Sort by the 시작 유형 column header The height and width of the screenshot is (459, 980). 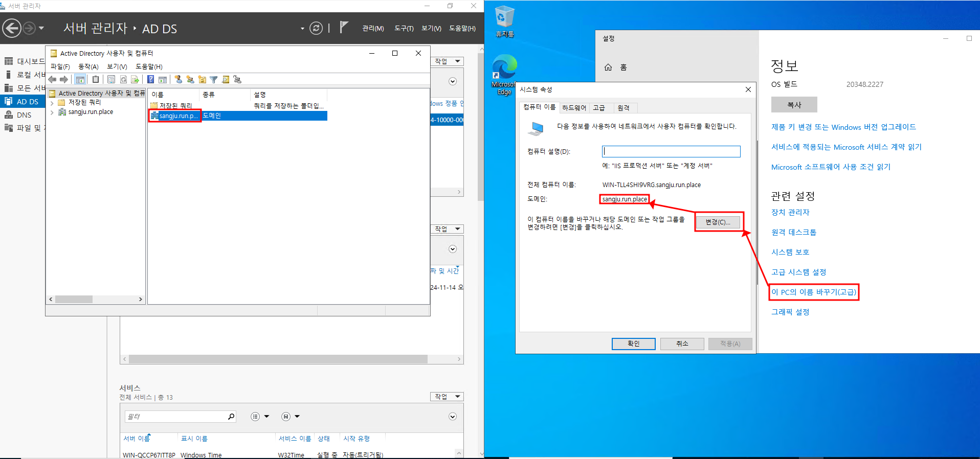coord(357,439)
